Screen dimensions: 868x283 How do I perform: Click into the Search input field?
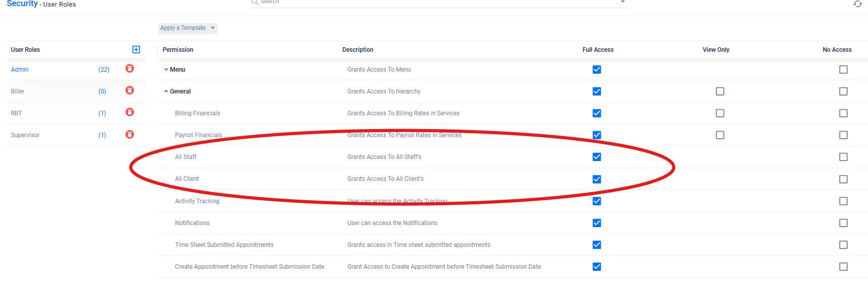tap(439, 3)
